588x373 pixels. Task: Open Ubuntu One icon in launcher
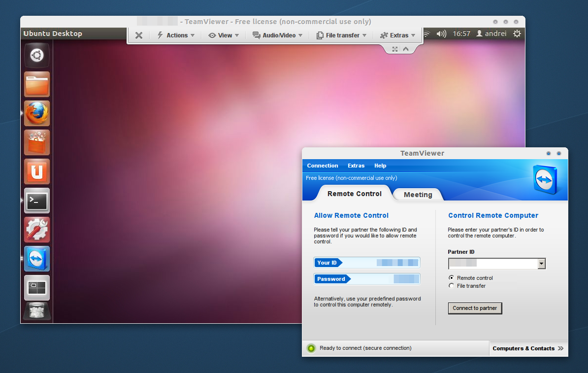tap(37, 171)
